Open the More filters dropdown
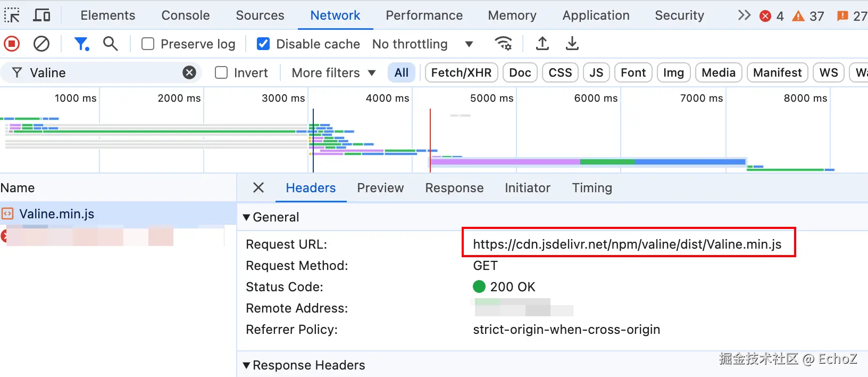Viewport: 868px width, 377px height. [333, 72]
